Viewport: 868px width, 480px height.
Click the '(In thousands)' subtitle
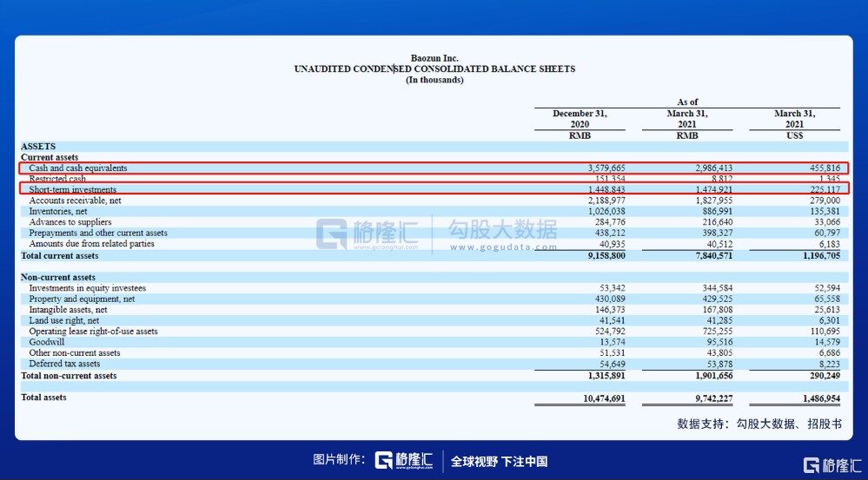click(434, 80)
